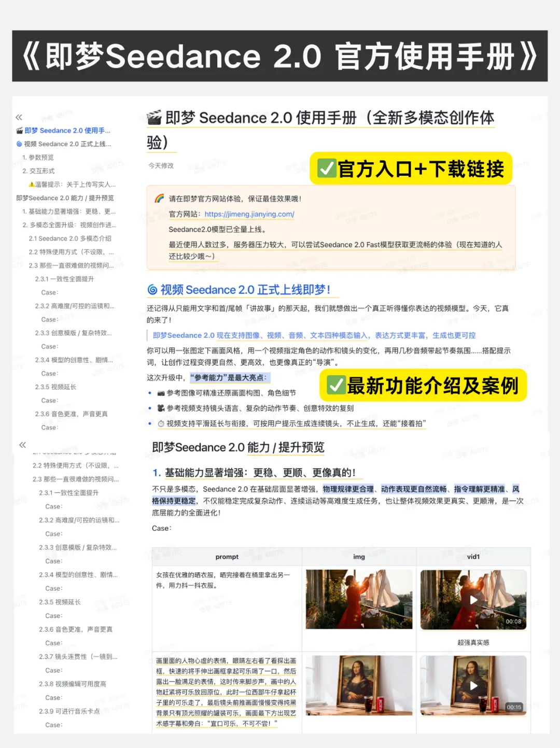Viewport: 560px width, 748px height.
Task: Click the video camera icon before 参考视频支持
Action: coord(161,408)
